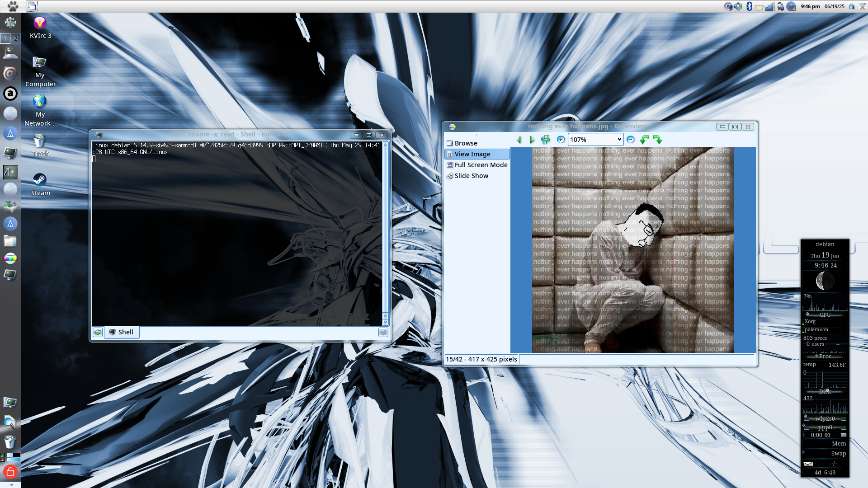Rotate image left with green arrow
The image size is (868, 488).
(x=644, y=140)
